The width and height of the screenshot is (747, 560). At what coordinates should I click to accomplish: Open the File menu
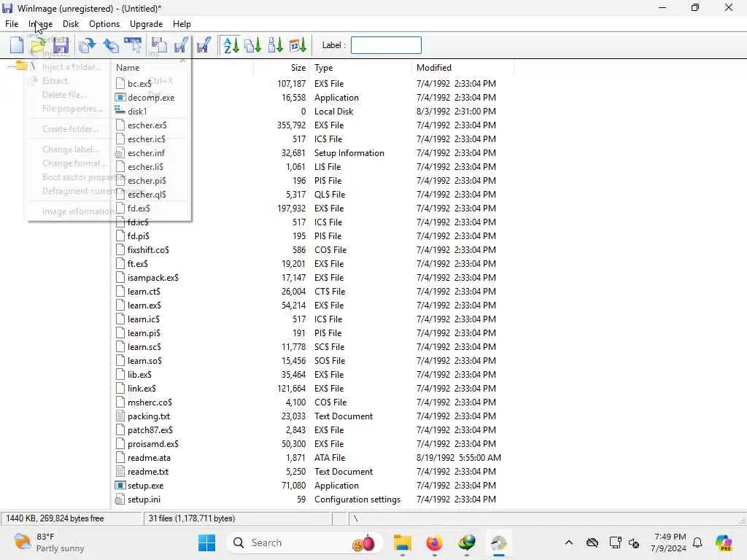[12, 24]
